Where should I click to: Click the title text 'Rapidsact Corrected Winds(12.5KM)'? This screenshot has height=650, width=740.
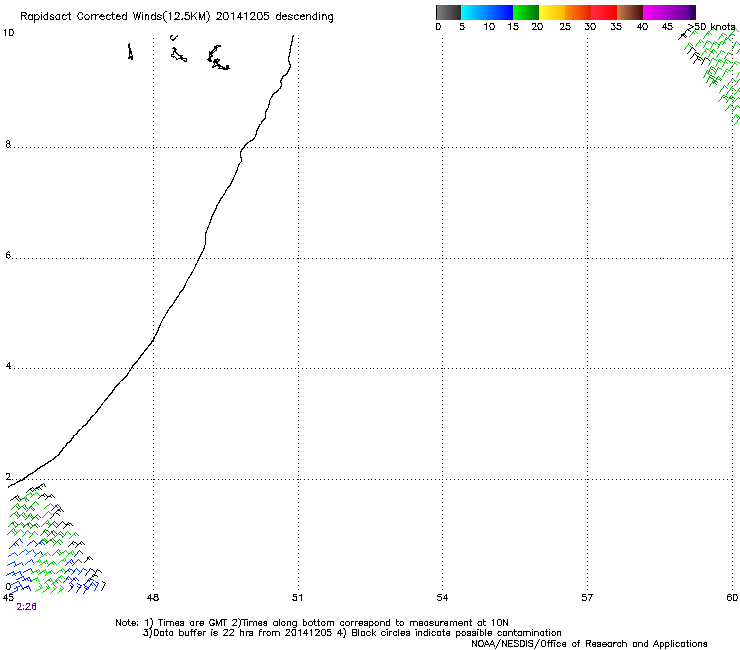pyautogui.click(x=115, y=17)
